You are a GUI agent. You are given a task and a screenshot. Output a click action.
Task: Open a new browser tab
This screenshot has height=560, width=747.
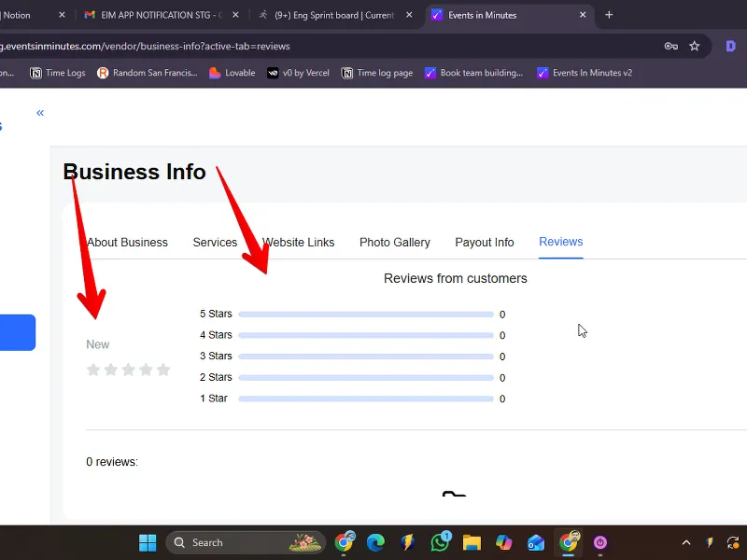pos(610,15)
